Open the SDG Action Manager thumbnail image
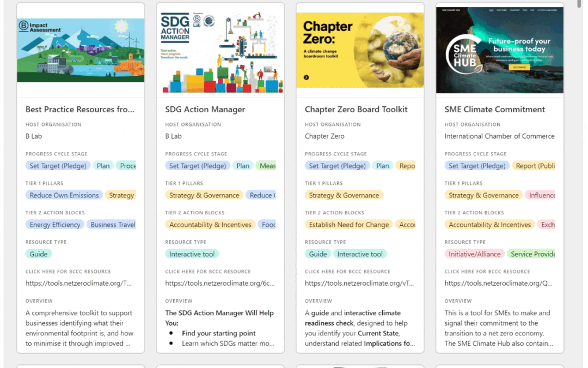 220,50
